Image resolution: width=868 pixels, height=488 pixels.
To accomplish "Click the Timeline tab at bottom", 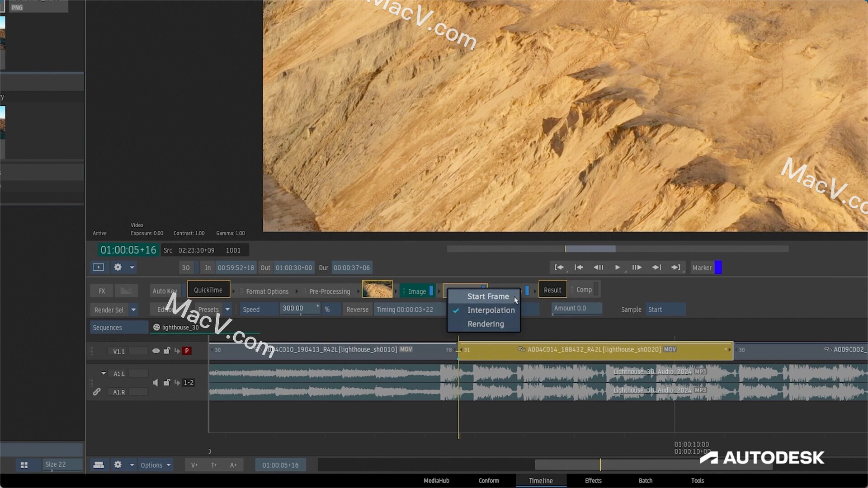I will (x=541, y=480).
